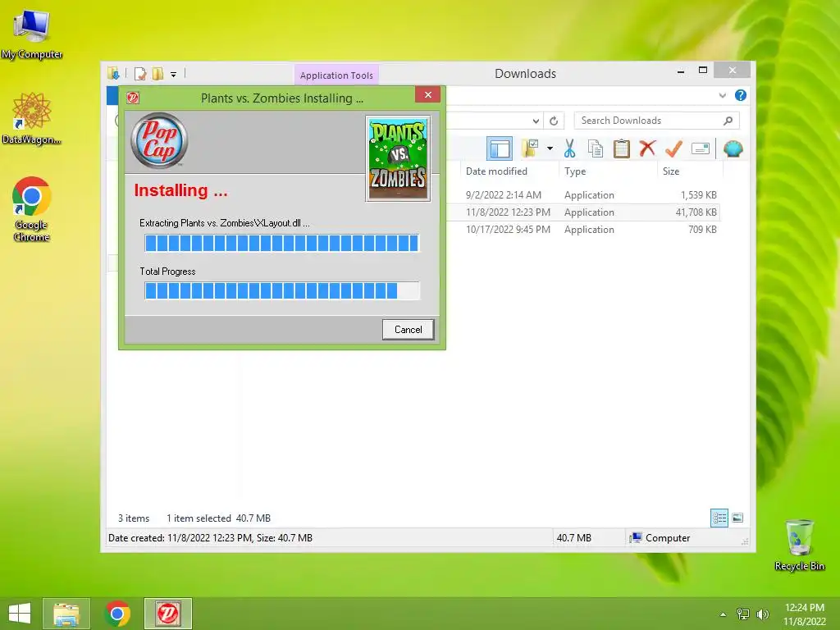The height and width of the screenshot is (630, 840).
Task: Switch to the Details view icon
Action: click(x=719, y=518)
